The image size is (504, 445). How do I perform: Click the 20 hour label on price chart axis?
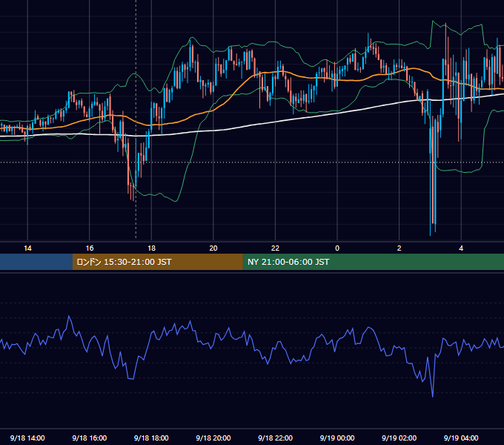coord(213,248)
